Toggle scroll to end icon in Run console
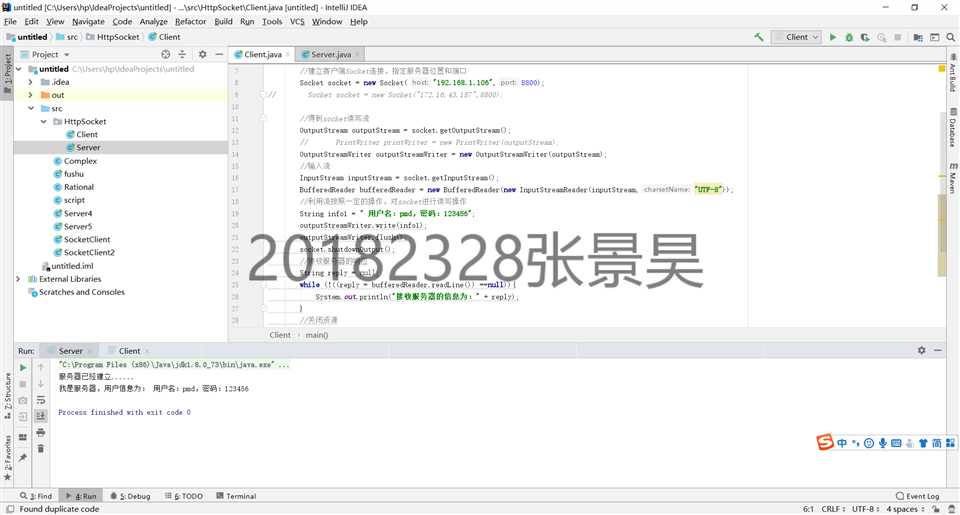Viewport: 960px width, 515px height. tap(40, 416)
